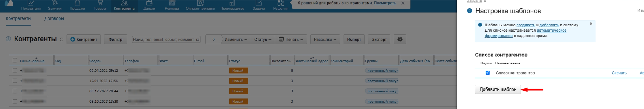
Task: Expand the Изменить dropdown
Action: pyautogui.click(x=236, y=39)
